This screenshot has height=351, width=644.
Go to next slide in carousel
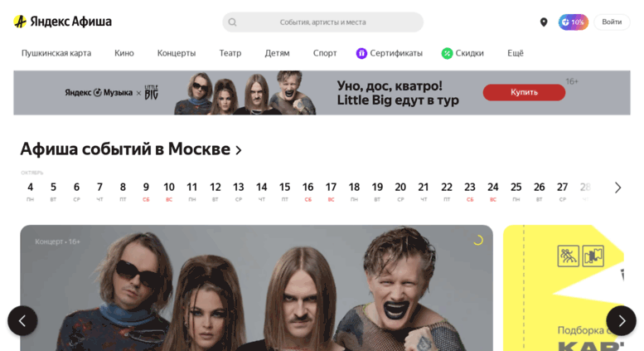(621, 320)
